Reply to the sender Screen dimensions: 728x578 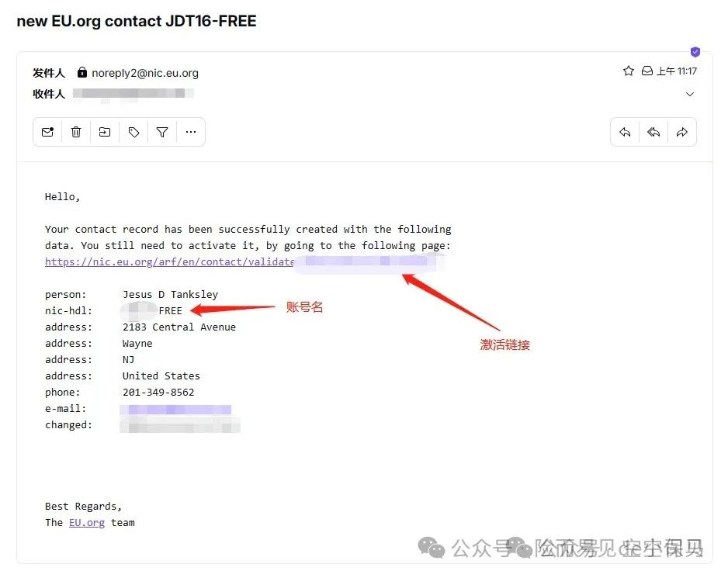coord(625,133)
